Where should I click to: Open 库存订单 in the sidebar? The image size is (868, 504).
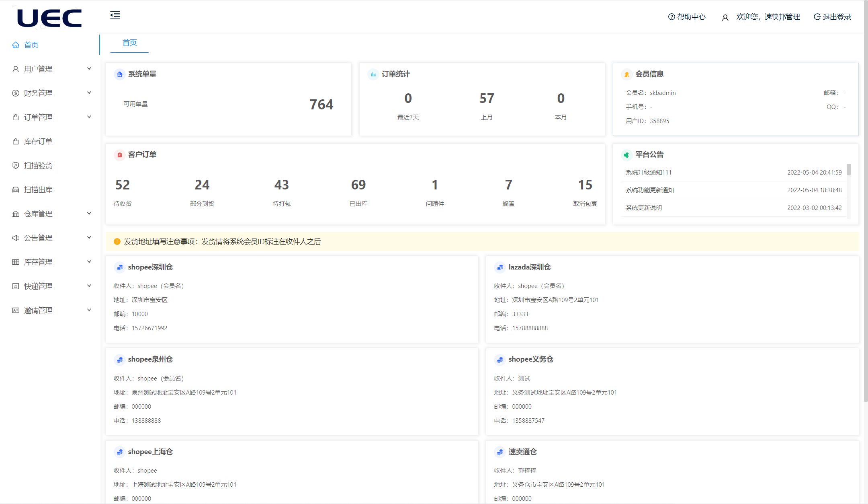50,141
